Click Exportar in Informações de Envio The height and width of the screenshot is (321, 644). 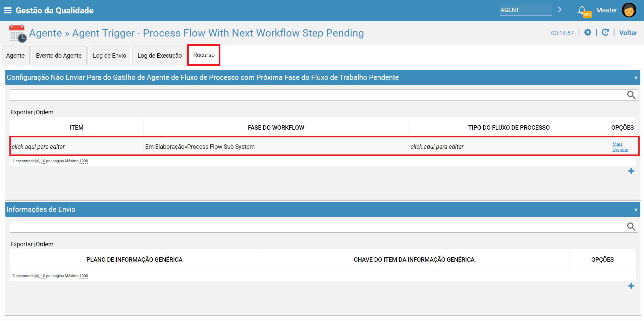(21, 244)
